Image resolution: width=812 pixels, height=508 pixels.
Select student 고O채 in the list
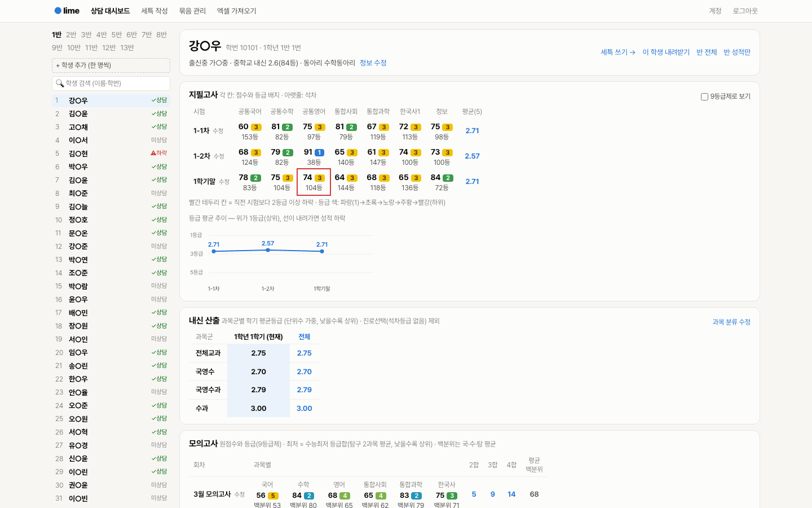111,127
